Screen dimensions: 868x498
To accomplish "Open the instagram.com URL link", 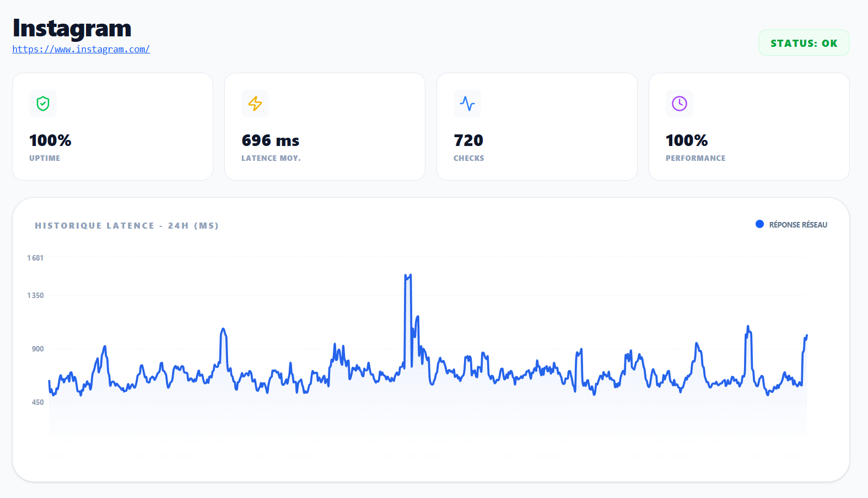I will (81, 49).
